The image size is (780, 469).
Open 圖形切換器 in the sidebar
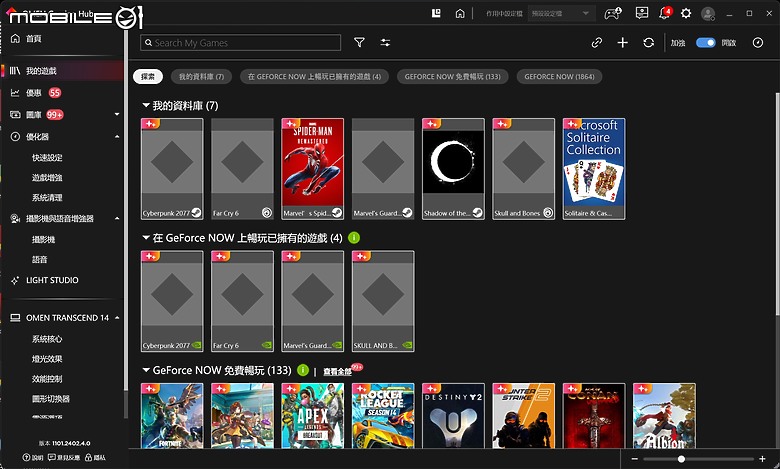(51, 398)
